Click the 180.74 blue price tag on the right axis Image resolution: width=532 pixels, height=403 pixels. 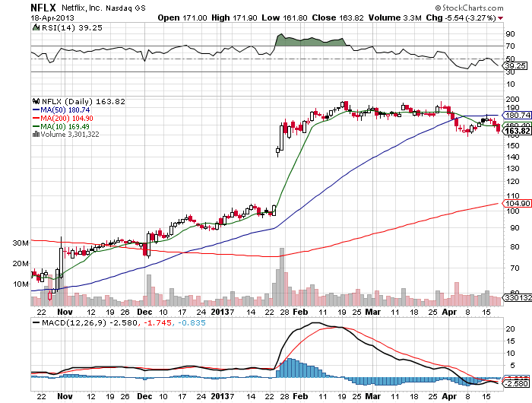517,115
